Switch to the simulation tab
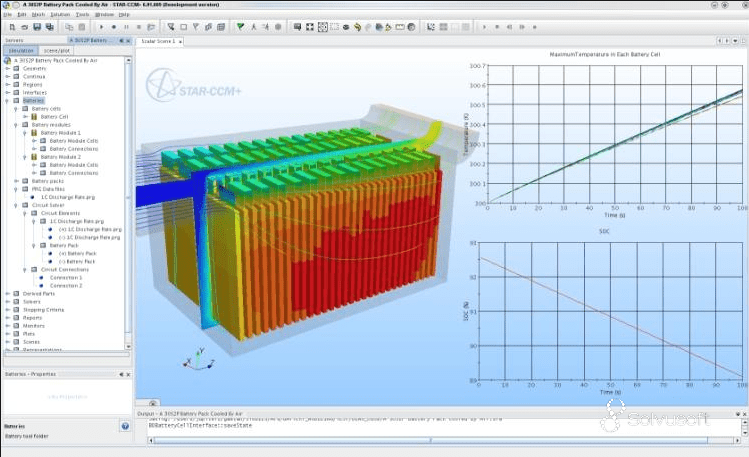 pos(21,50)
